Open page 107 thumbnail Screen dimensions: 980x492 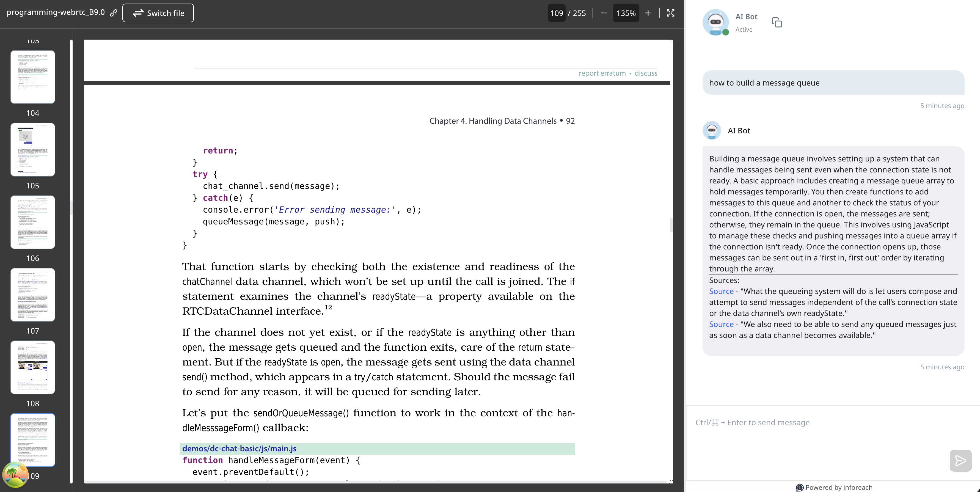[33, 295]
